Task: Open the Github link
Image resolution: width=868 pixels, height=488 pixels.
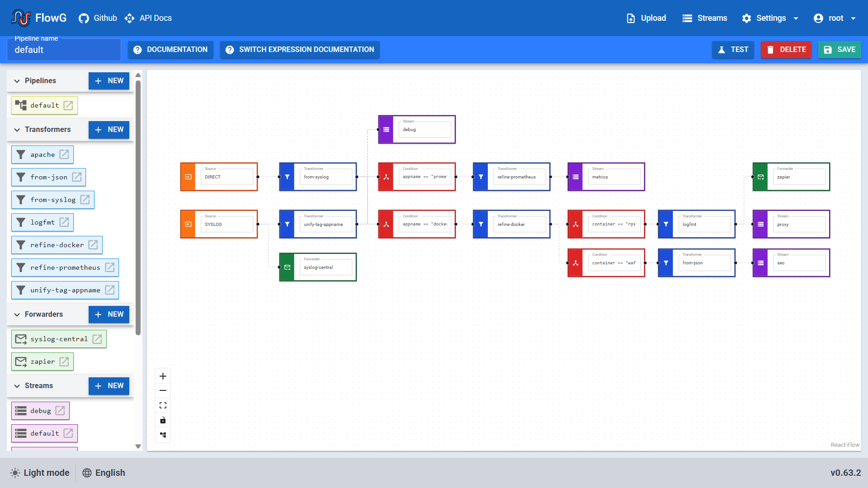Action: (x=98, y=18)
